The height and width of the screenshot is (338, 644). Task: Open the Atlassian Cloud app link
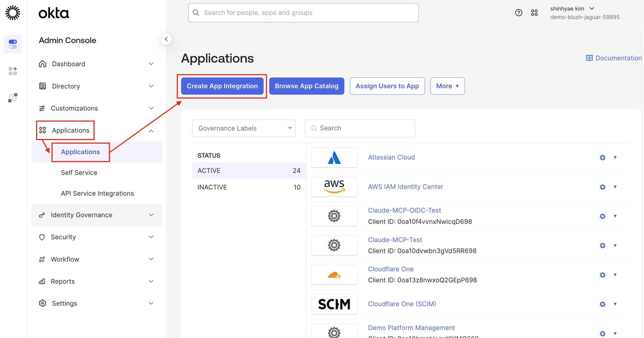click(x=391, y=157)
